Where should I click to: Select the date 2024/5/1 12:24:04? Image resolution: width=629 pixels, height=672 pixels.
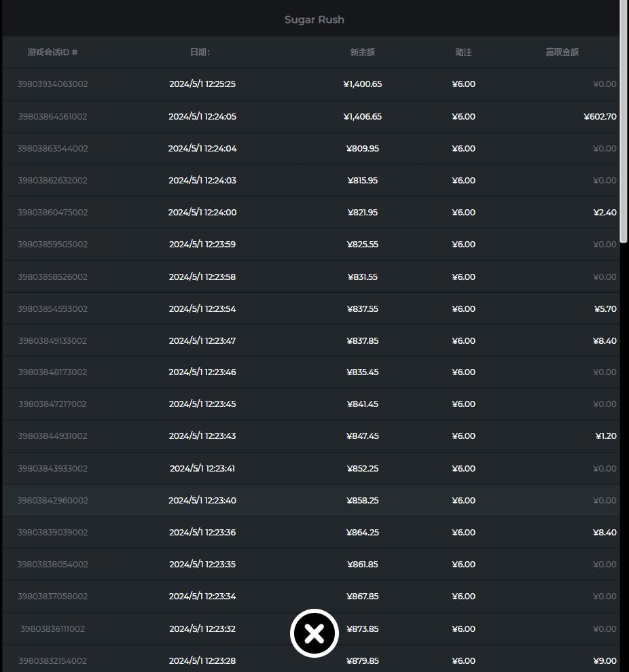tap(202, 148)
